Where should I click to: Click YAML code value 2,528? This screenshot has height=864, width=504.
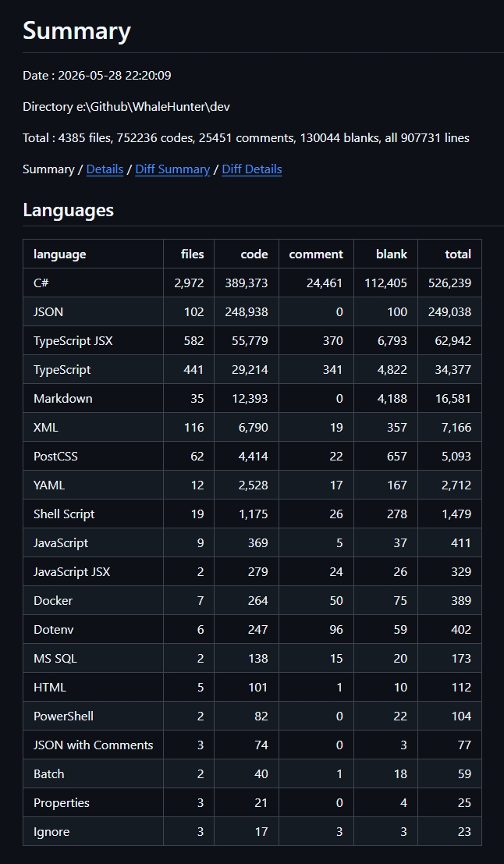tap(253, 485)
